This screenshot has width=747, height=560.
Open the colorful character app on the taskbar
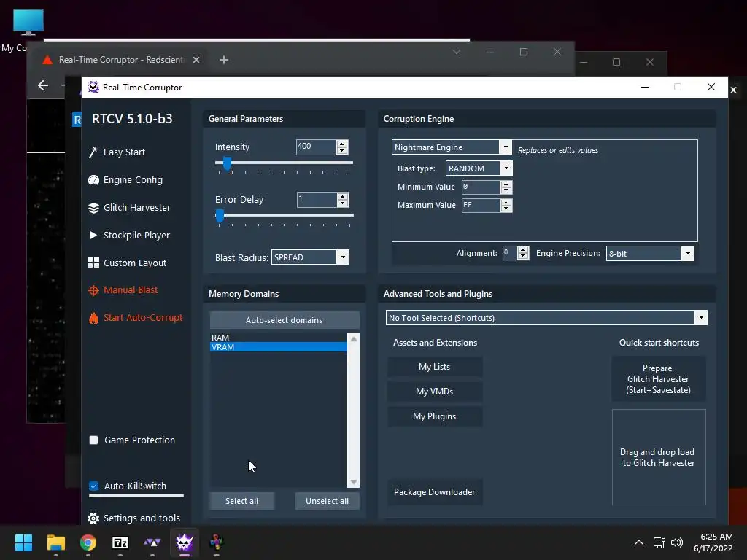coord(216,542)
